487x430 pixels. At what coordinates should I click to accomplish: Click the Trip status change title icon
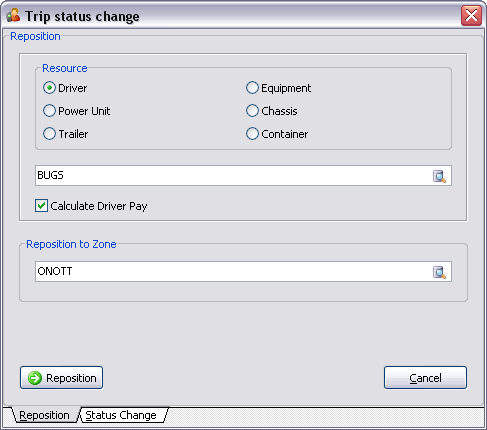point(13,15)
